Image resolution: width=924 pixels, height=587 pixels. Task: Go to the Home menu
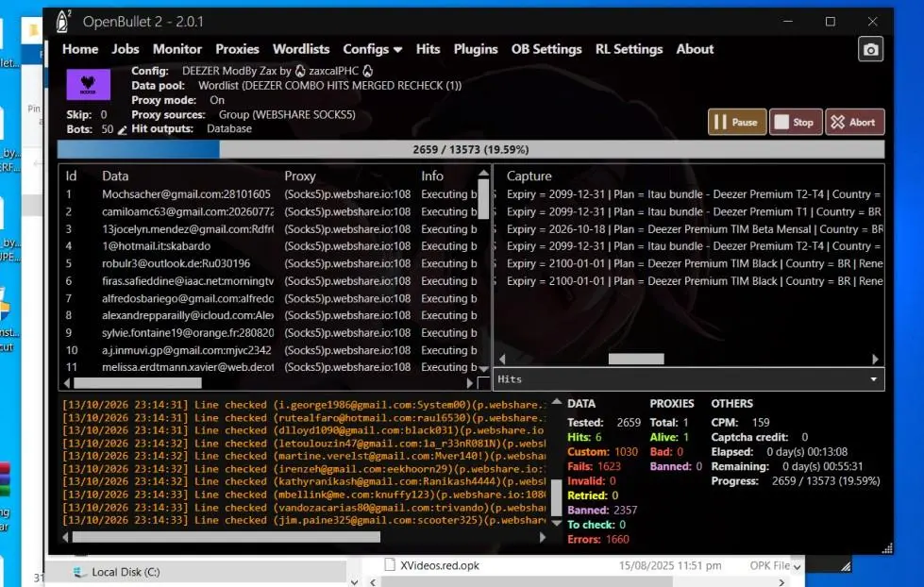(80, 49)
